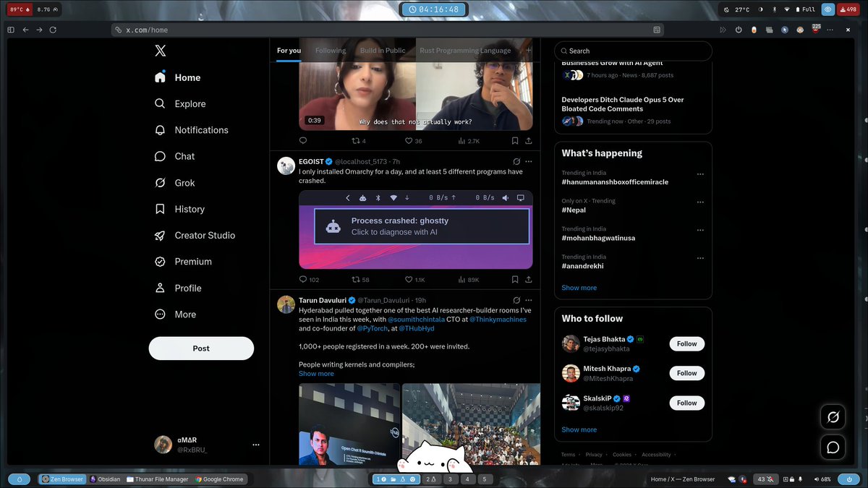
Task: Click Grok icon on Tarun Davuluri post
Action: click(x=516, y=300)
